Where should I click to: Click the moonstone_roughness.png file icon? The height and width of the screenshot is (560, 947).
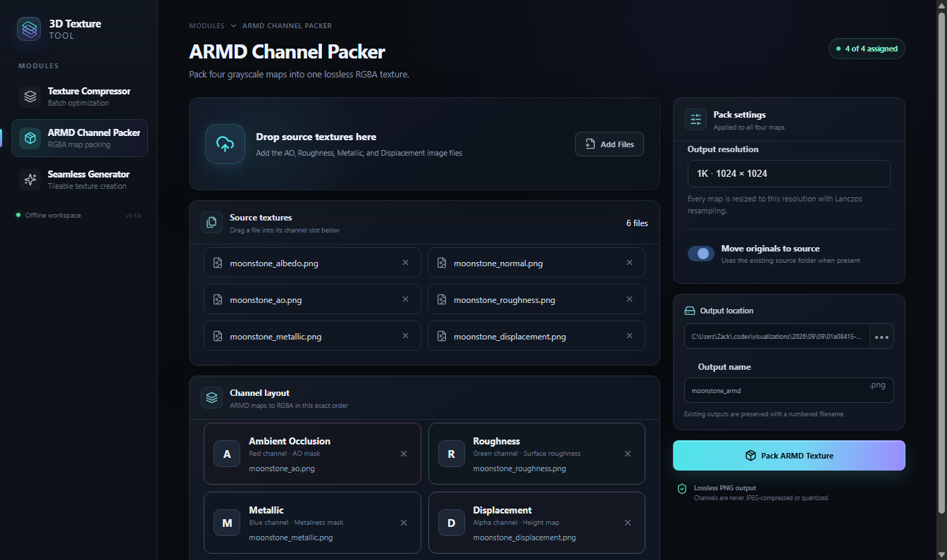pyautogui.click(x=442, y=299)
